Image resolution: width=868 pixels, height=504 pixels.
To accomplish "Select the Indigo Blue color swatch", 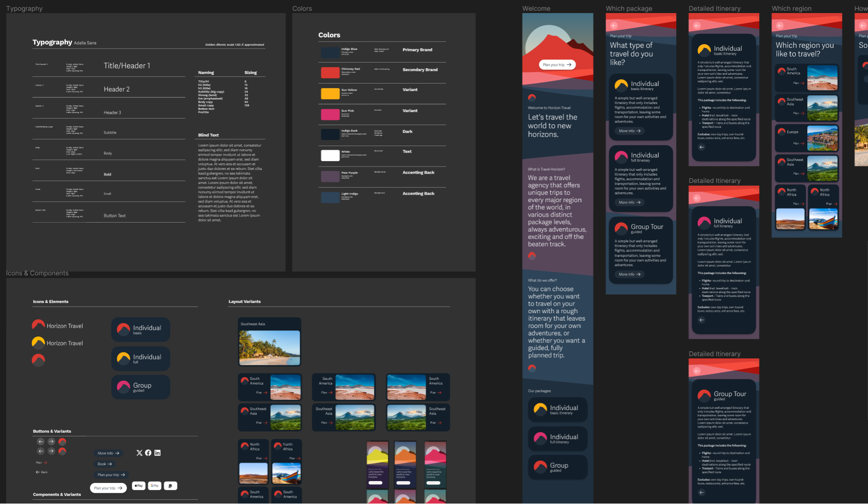I will pos(330,52).
